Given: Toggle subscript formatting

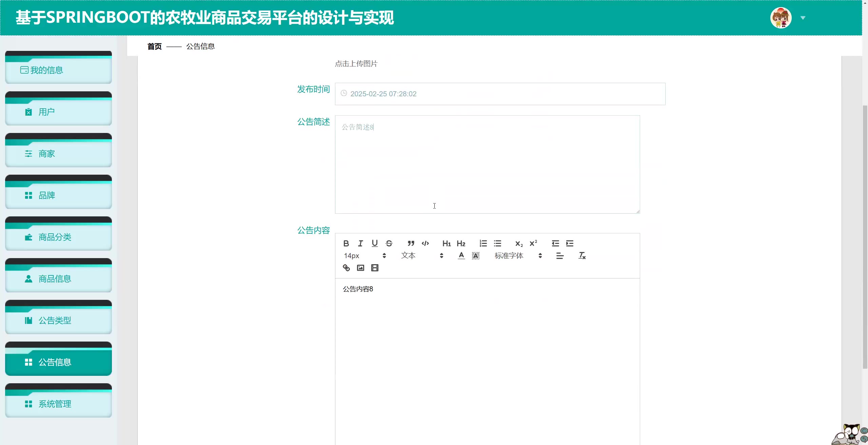Looking at the screenshot, I should click(519, 244).
